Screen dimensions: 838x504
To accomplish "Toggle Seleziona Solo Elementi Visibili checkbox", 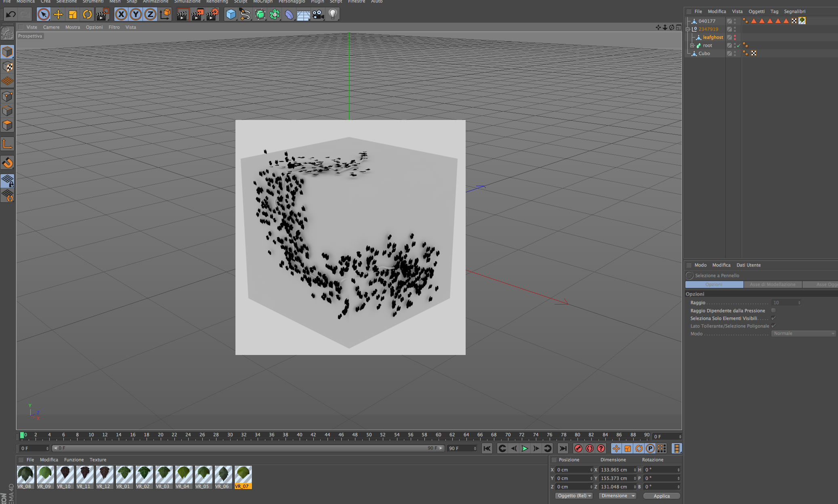I will [773, 318].
